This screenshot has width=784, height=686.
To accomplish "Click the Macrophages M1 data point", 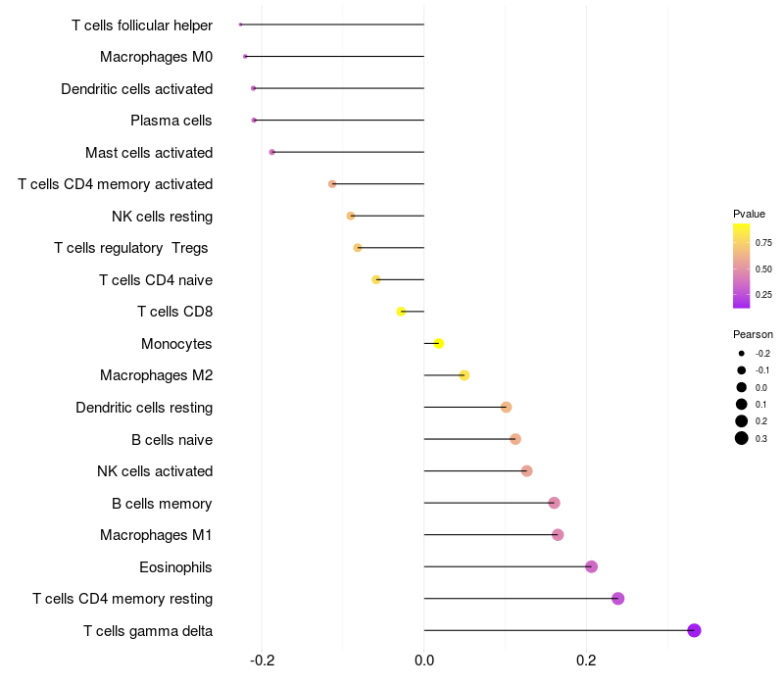I will (x=558, y=534).
